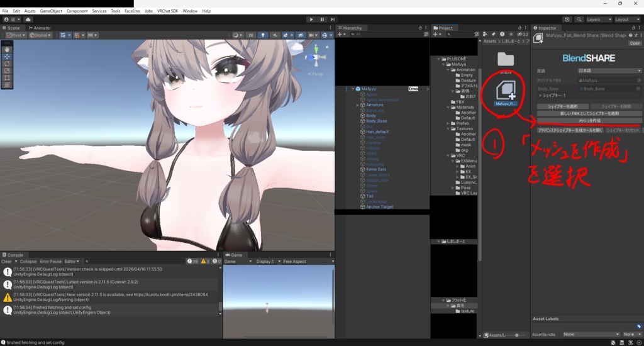Open the Layout dropdown
Viewport: 644px width, 346px height.
pos(627,20)
